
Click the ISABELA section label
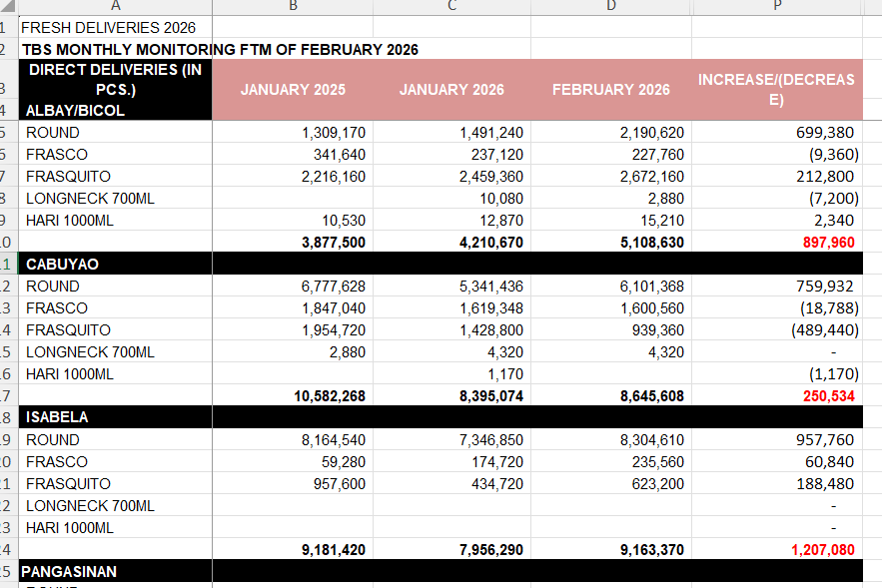pos(57,417)
